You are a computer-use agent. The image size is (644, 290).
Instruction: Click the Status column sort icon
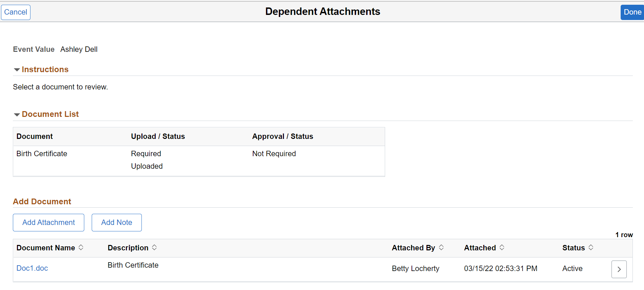tap(591, 248)
